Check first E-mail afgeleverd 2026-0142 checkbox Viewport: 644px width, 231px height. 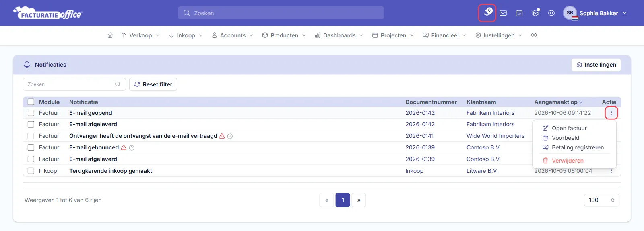31,124
